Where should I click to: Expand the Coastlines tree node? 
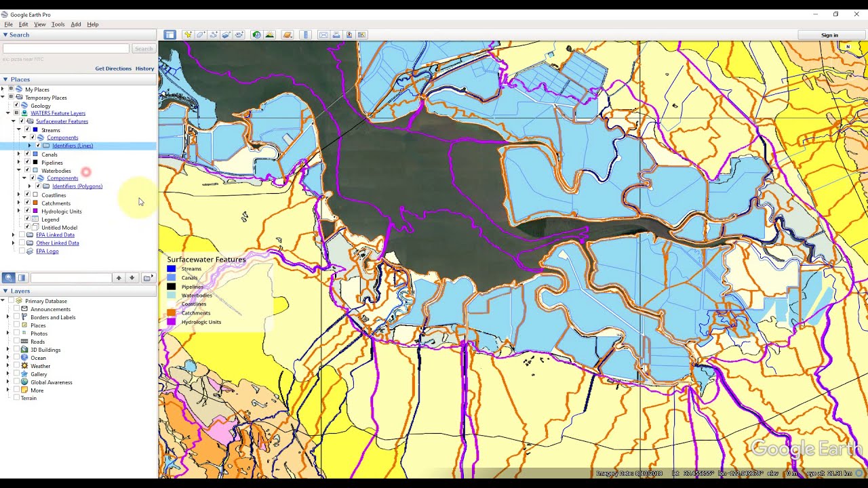[19, 195]
